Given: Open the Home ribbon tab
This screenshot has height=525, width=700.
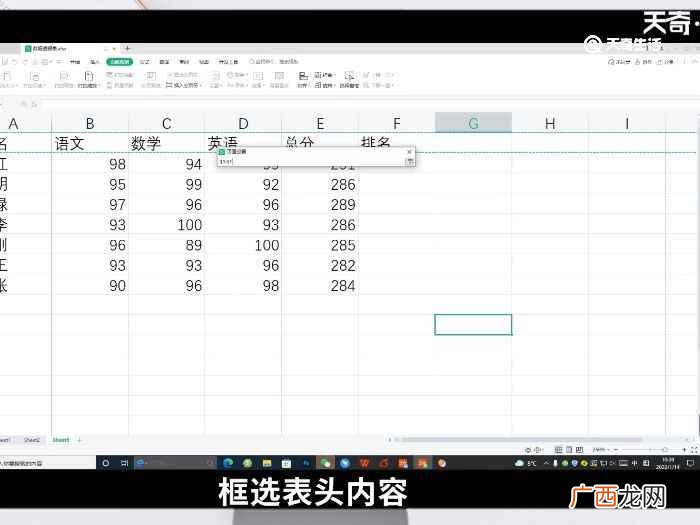Looking at the screenshot, I should tap(75, 62).
